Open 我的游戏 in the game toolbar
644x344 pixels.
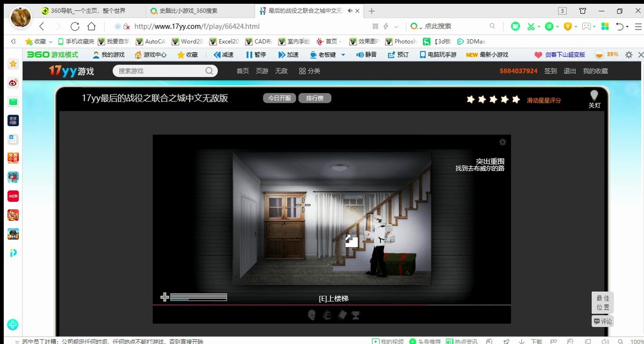tap(109, 55)
